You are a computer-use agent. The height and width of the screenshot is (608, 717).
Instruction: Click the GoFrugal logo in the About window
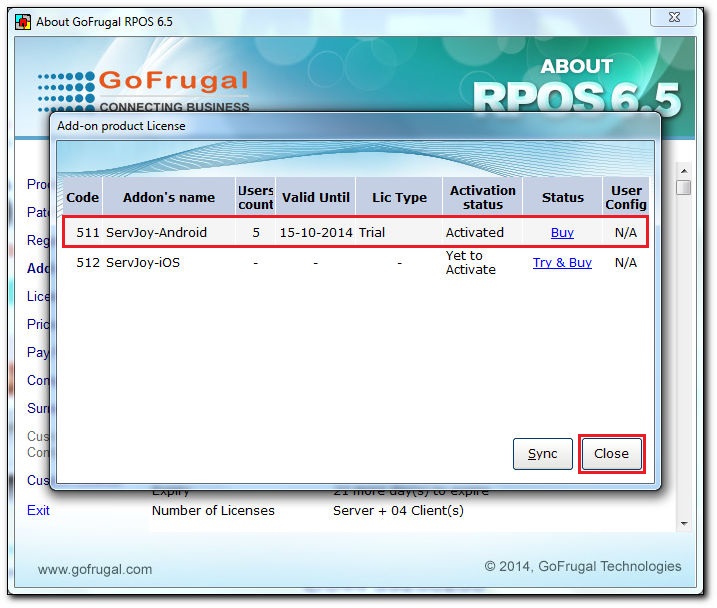143,91
